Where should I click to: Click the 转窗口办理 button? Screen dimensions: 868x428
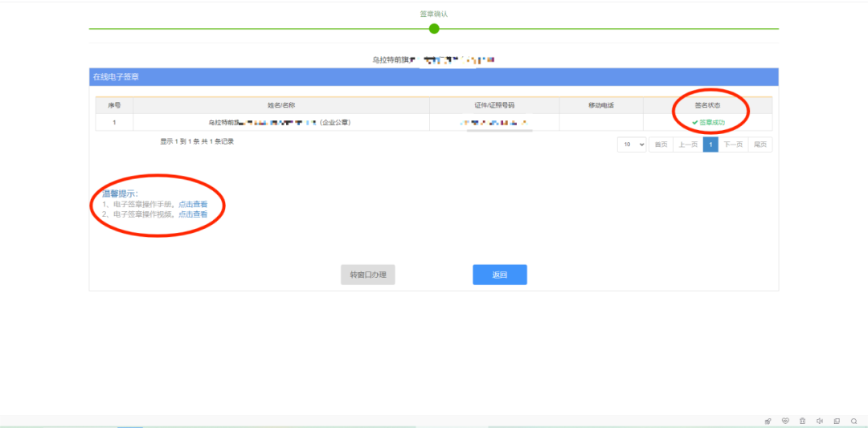point(367,275)
